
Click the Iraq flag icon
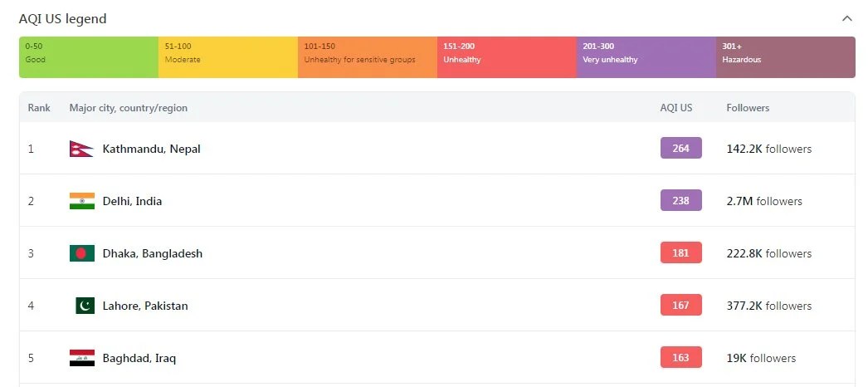coord(82,358)
